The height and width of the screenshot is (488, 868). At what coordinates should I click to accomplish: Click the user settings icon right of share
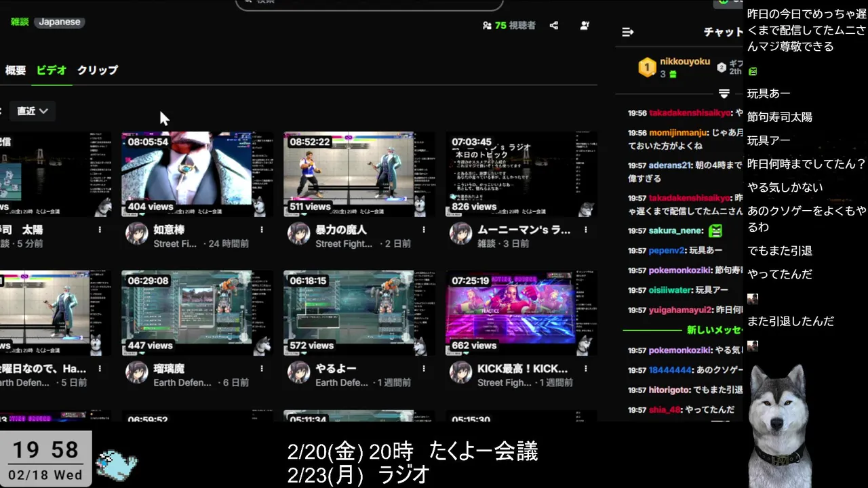585,26
